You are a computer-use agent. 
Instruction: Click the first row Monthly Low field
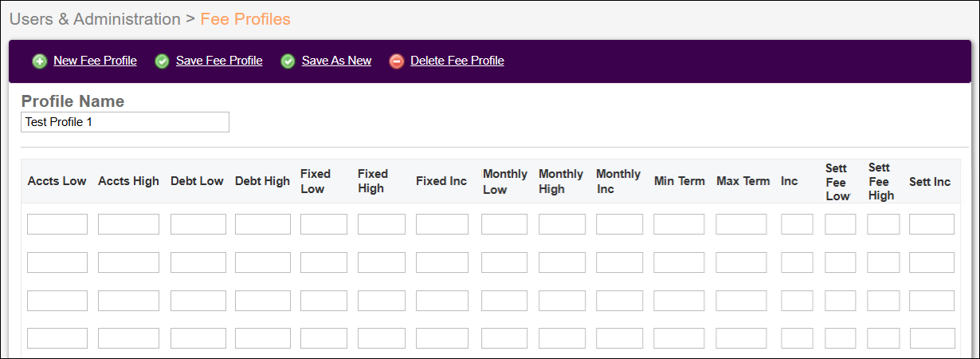(504, 224)
